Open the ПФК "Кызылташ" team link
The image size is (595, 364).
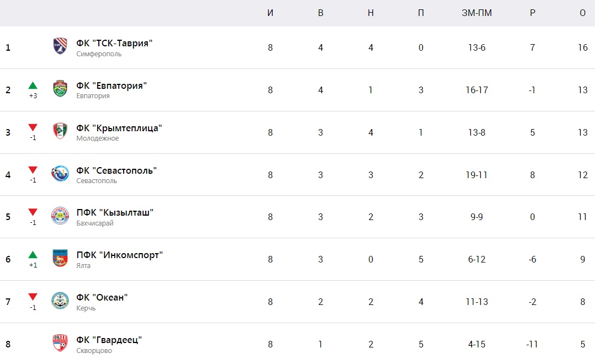[x=115, y=213]
